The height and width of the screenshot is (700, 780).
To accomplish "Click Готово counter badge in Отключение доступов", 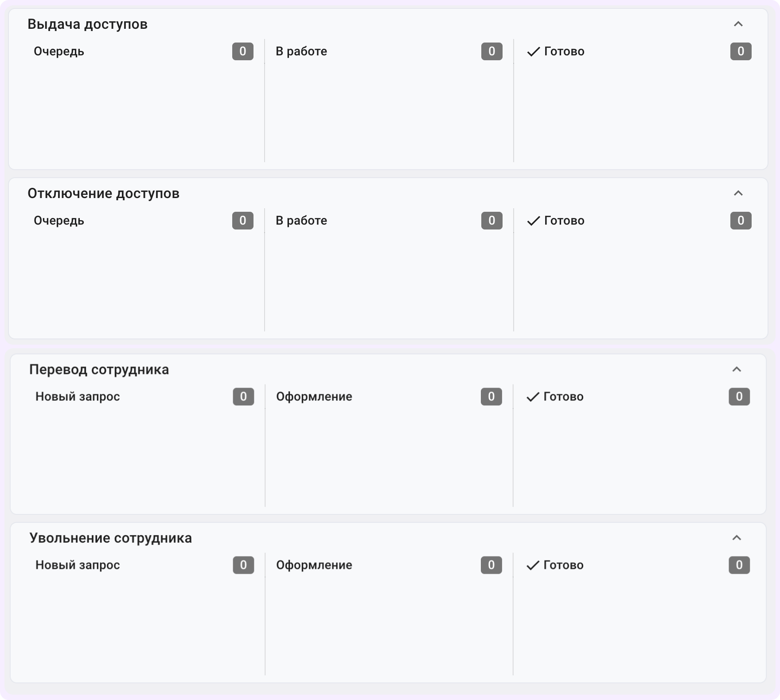I will (x=741, y=221).
